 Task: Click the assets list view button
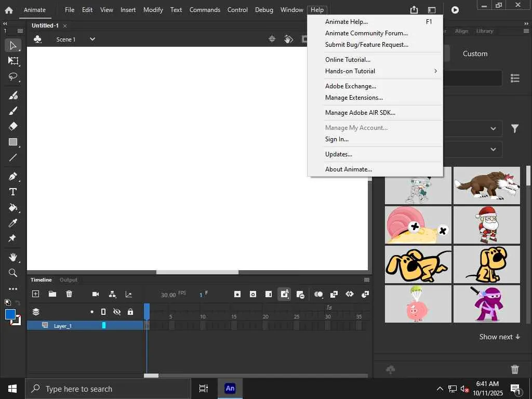[515, 78]
